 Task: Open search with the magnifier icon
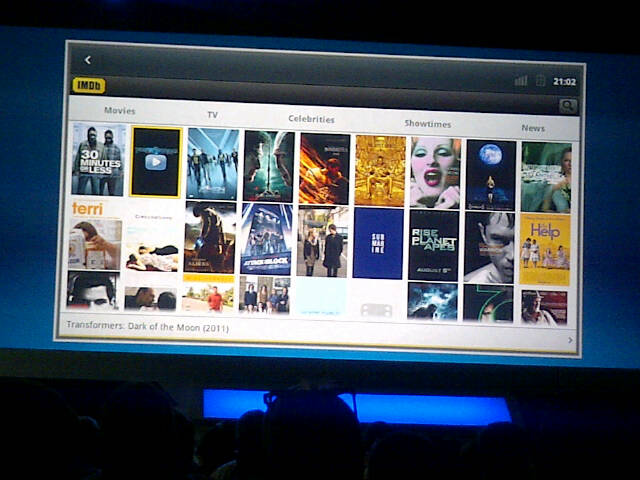567,106
